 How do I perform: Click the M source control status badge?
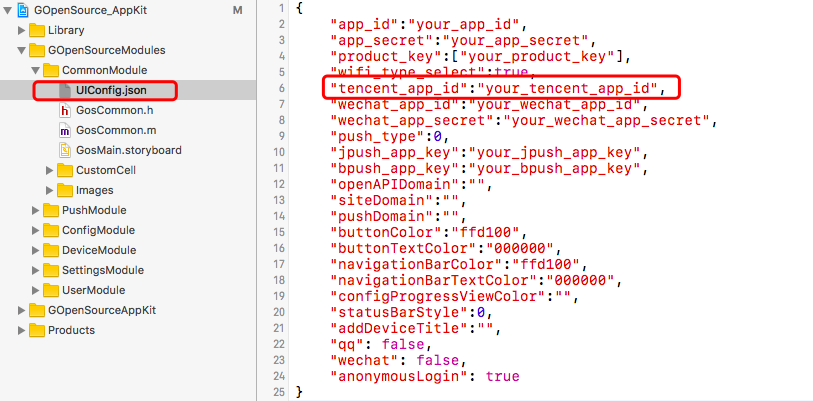click(x=237, y=10)
